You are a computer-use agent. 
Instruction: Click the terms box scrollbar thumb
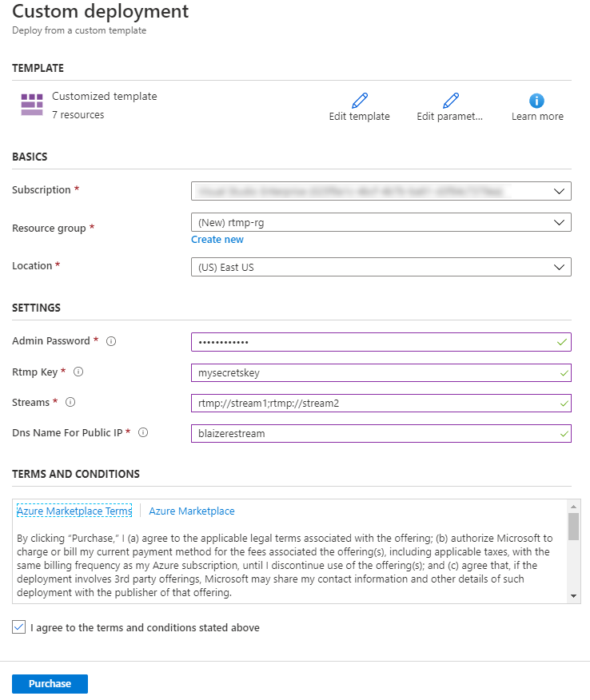[x=574, y=527]
